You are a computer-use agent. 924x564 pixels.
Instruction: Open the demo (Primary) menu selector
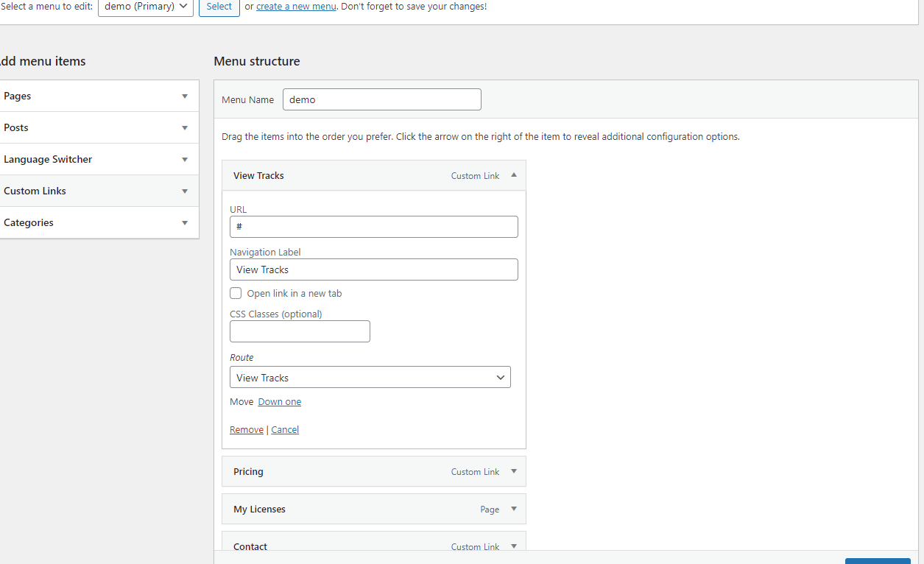[146, 7]
